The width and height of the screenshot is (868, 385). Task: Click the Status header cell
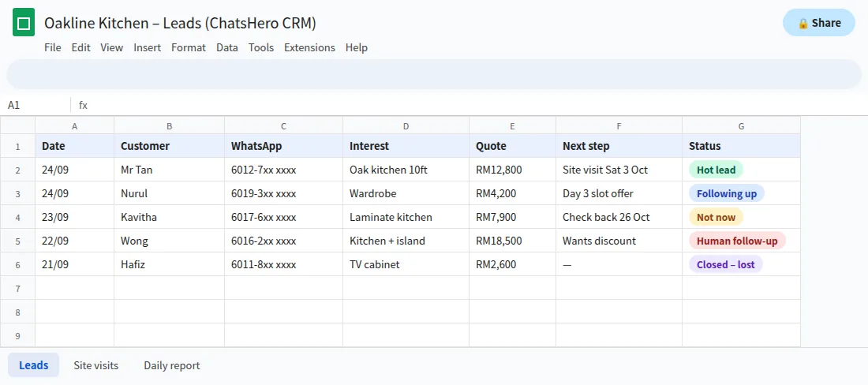741,146
